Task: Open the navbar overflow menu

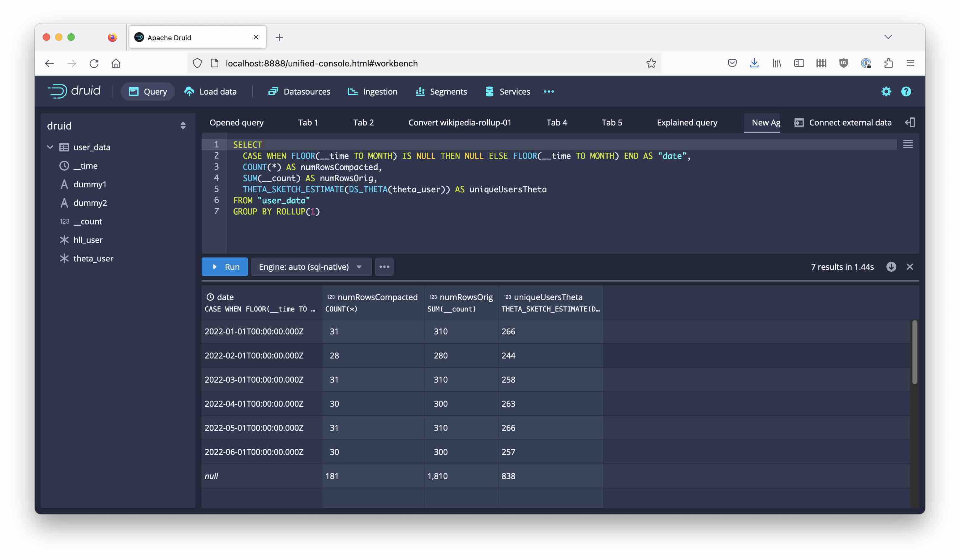Action: pyautogui.click(x=549, y=91)
